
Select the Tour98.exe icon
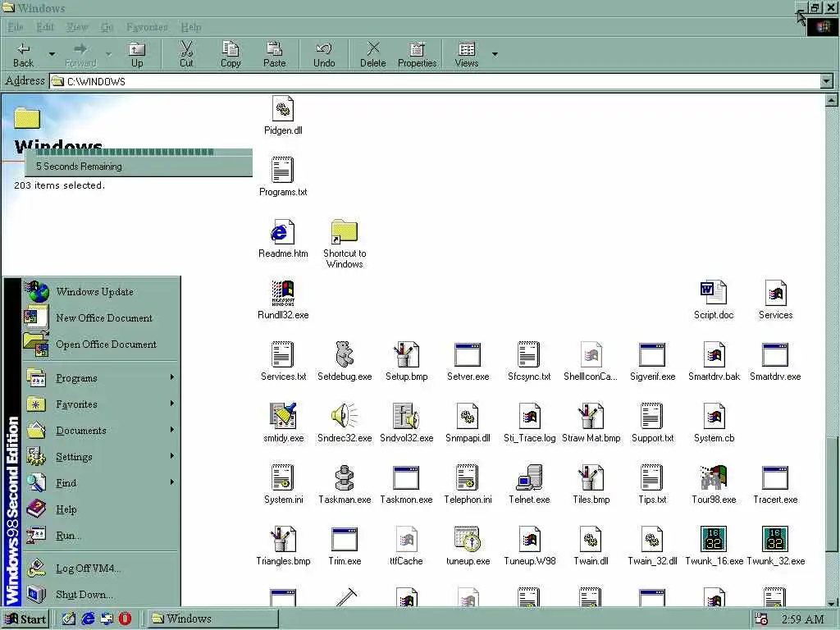(714, 477)
